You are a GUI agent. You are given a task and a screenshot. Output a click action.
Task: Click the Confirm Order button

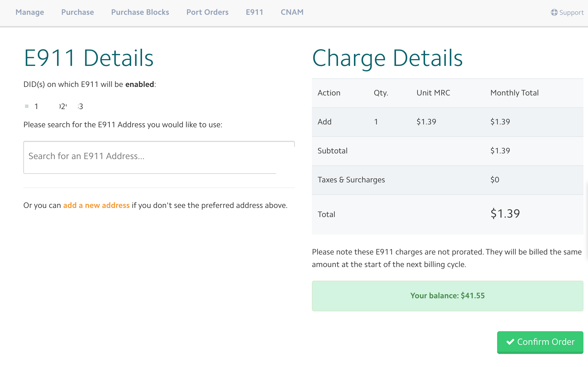pos(540,342)
